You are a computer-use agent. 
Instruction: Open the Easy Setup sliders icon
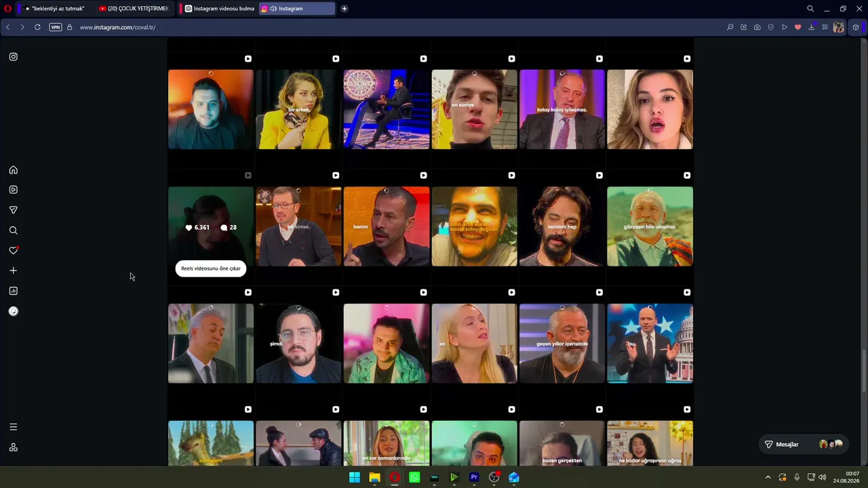[x=825, y=27]
